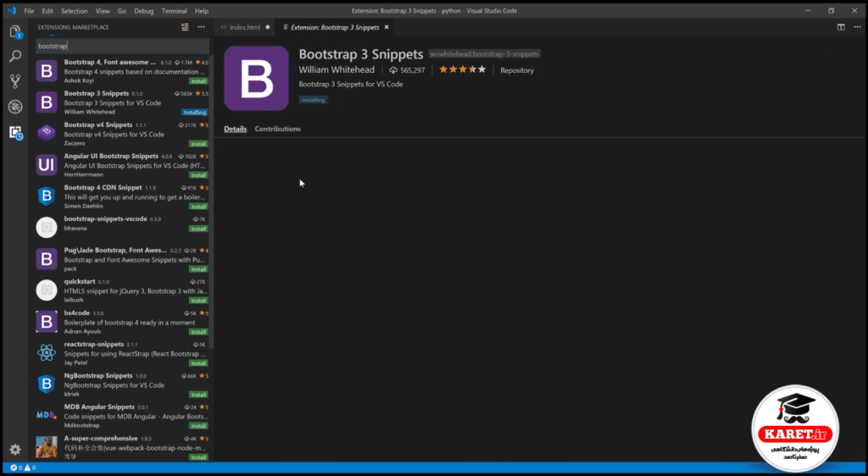
Task: Install reactstrap-snippets extension
Action: (198, 363)
